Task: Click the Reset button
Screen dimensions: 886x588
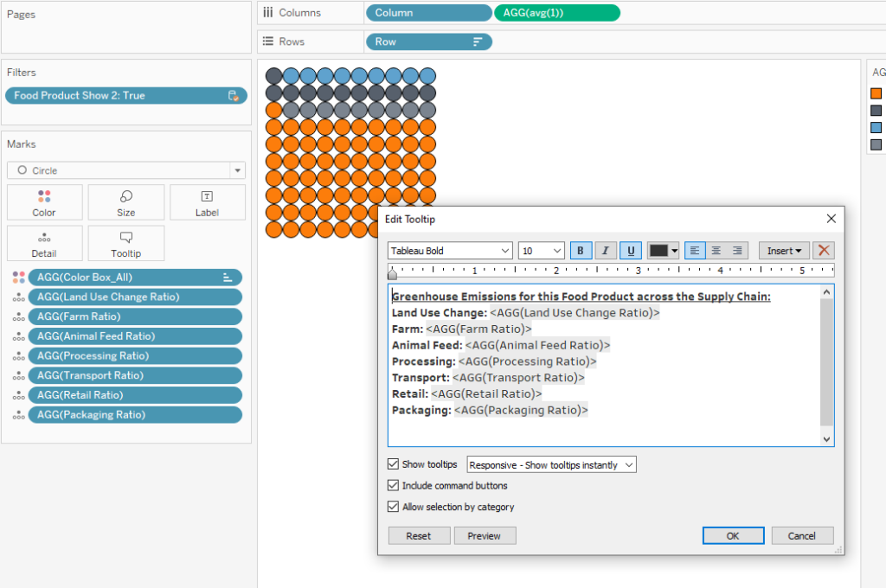Action: pyautogui.click(x=419, y=535)
